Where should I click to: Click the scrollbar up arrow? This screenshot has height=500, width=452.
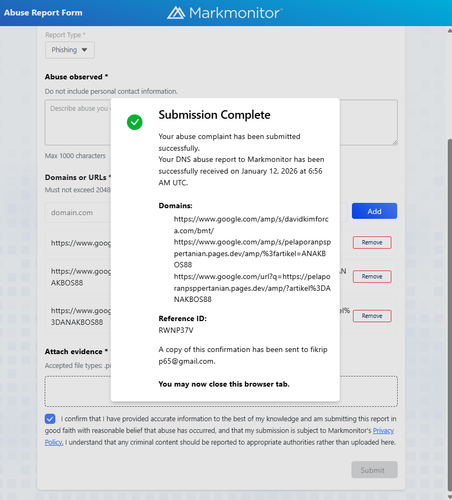pos(449,31)
